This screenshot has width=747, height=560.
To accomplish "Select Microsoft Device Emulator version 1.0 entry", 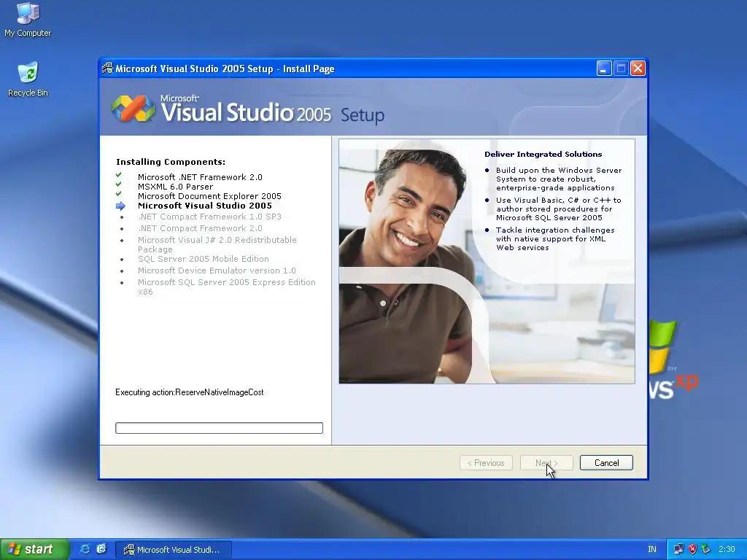I will coord(217,271).
